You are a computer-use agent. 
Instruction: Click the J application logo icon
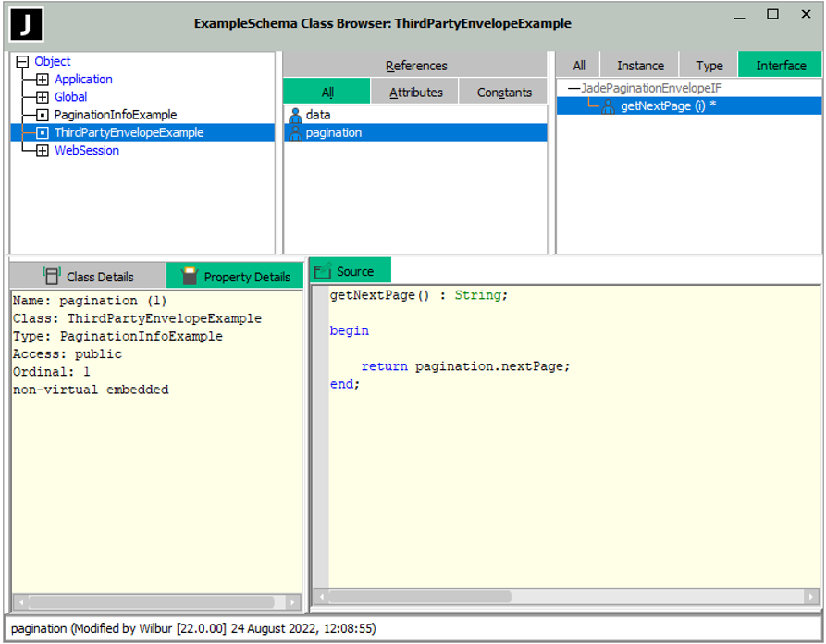point(27,23)
